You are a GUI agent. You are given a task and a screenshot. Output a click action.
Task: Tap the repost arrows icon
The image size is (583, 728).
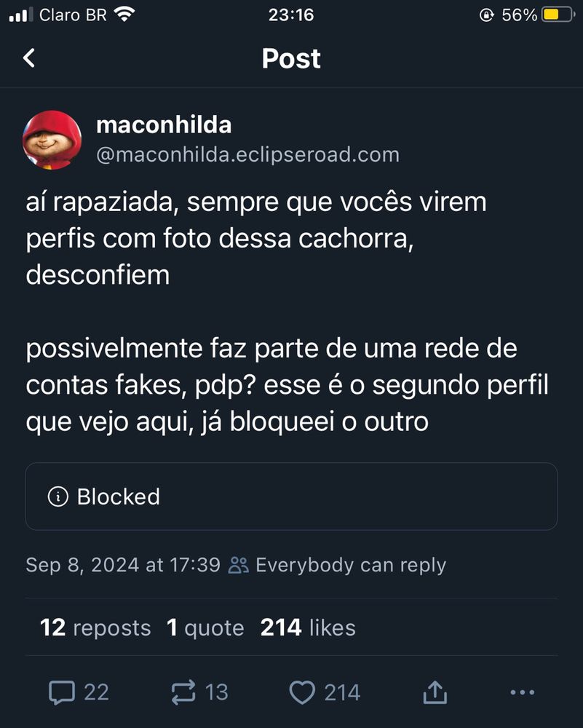tap(183, 692)
